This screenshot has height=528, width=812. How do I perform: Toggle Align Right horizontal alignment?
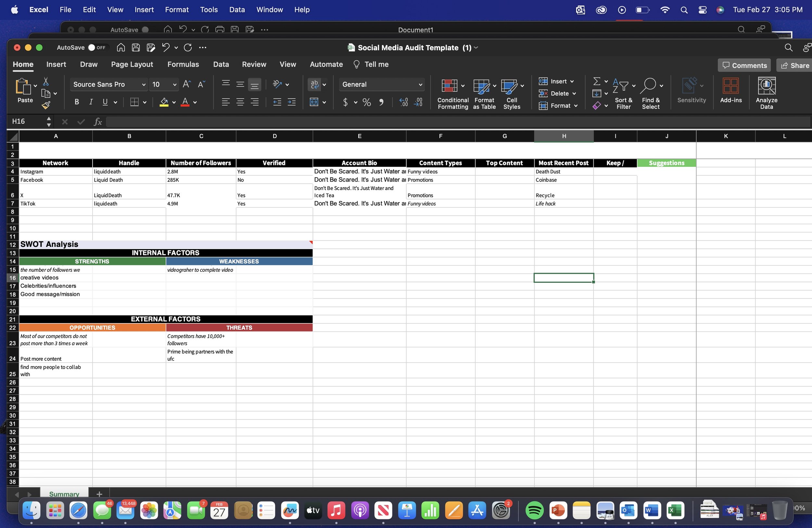coord(255,102)
